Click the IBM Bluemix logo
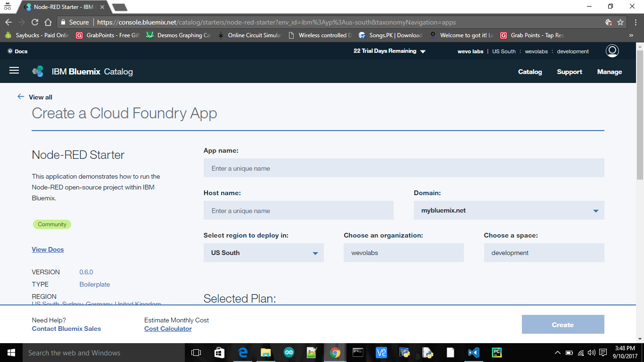 [x=38, y=71]
